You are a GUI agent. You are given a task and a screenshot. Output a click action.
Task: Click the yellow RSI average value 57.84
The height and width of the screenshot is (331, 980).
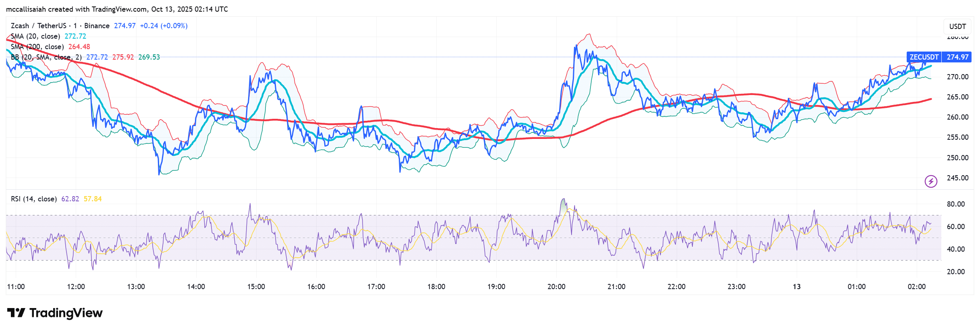click(93, 199)
